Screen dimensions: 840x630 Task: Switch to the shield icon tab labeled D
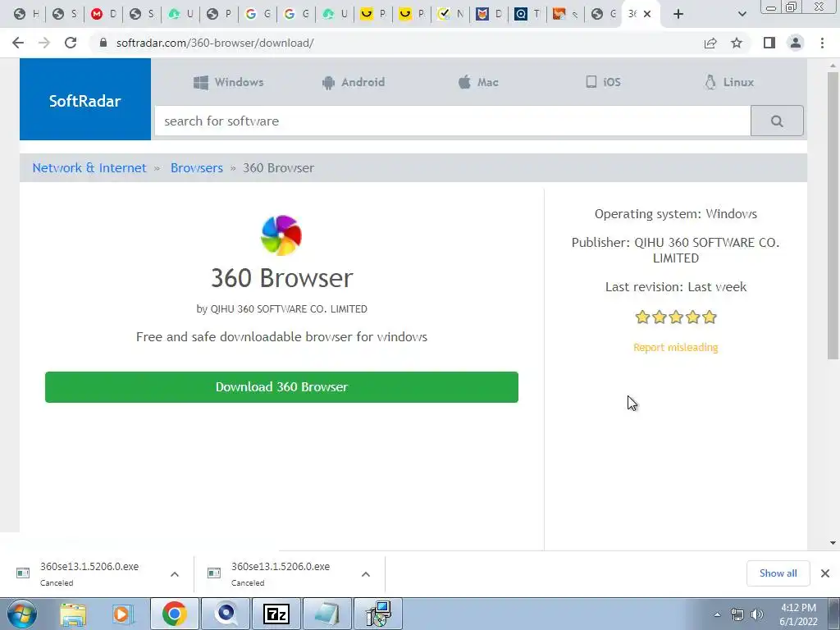(489, 14)
